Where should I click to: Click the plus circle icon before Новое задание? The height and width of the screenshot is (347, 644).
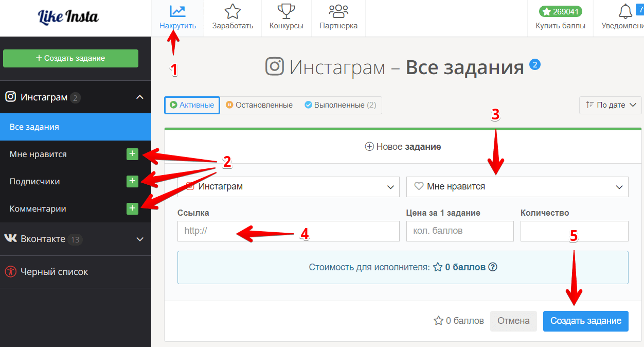[x=369, y=147]
